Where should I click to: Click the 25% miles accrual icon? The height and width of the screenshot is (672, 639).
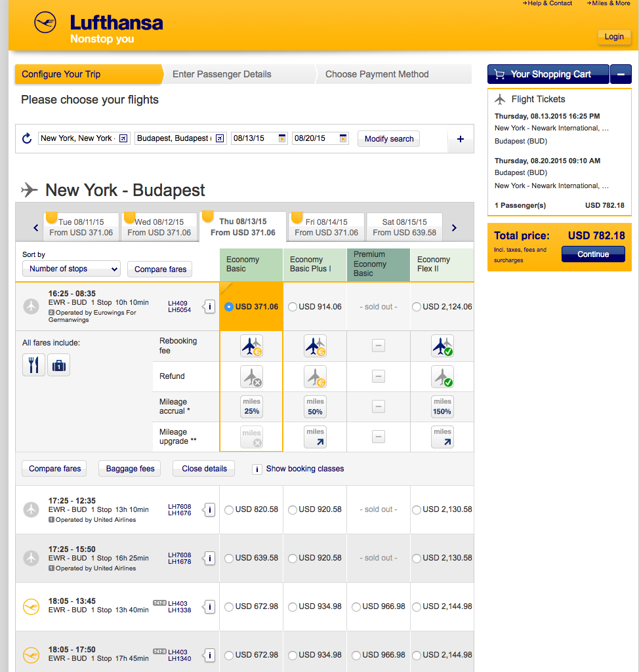pyautogui.click(x=252, y=406)
